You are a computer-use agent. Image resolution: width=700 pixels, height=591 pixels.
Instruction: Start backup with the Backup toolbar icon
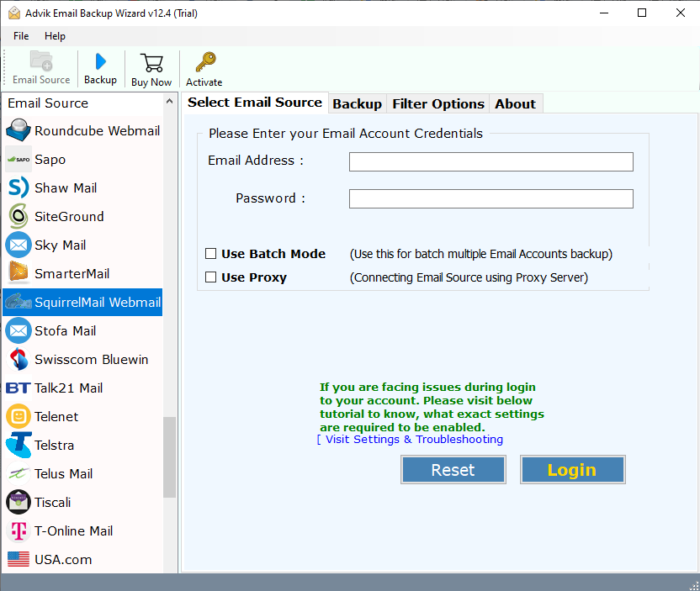(x=100, y=61)
